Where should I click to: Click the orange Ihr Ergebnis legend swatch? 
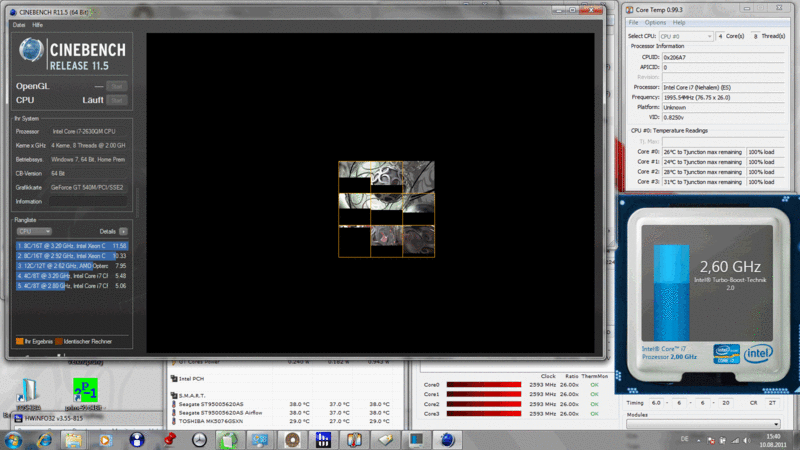(19, 341)
